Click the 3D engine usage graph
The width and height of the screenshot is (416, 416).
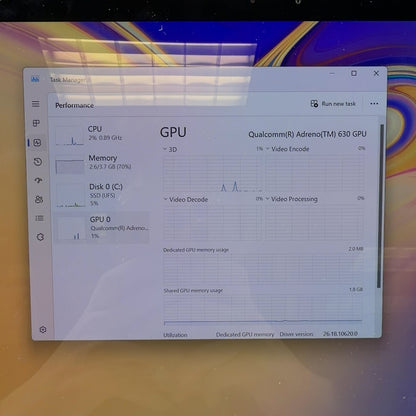click(x=213, y=174)
